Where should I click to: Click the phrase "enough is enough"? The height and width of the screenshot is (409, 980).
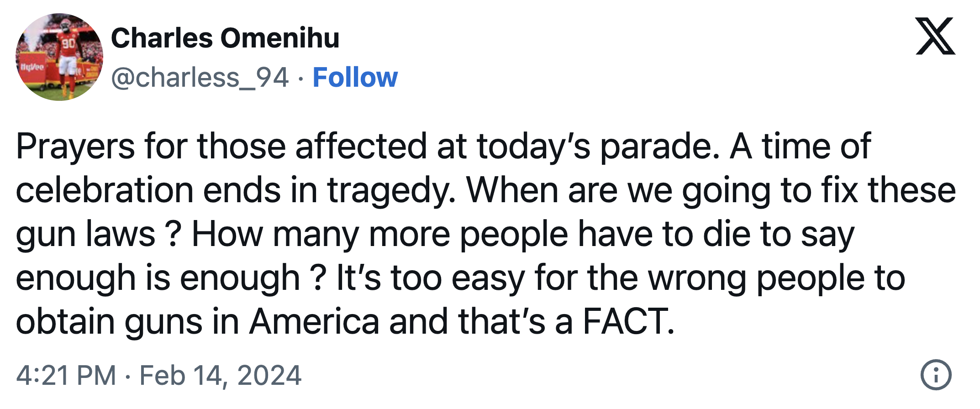[158, 278]
